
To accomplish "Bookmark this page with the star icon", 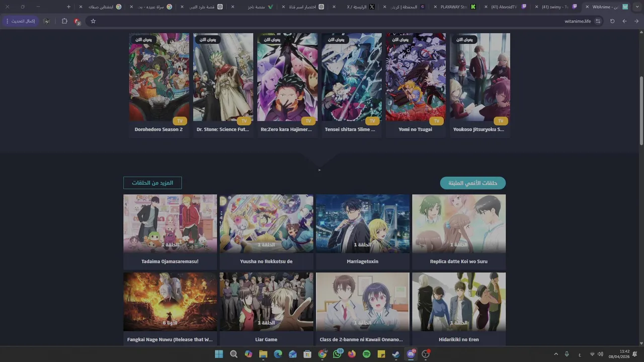I will [93, 21].
